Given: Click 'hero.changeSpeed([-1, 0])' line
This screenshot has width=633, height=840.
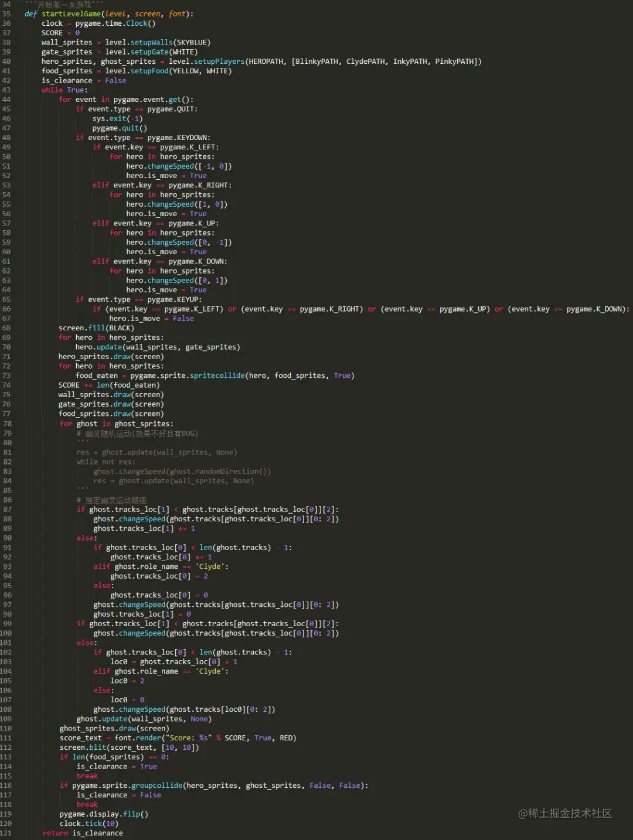Looking at the screenshot, I should click(179, 166).
